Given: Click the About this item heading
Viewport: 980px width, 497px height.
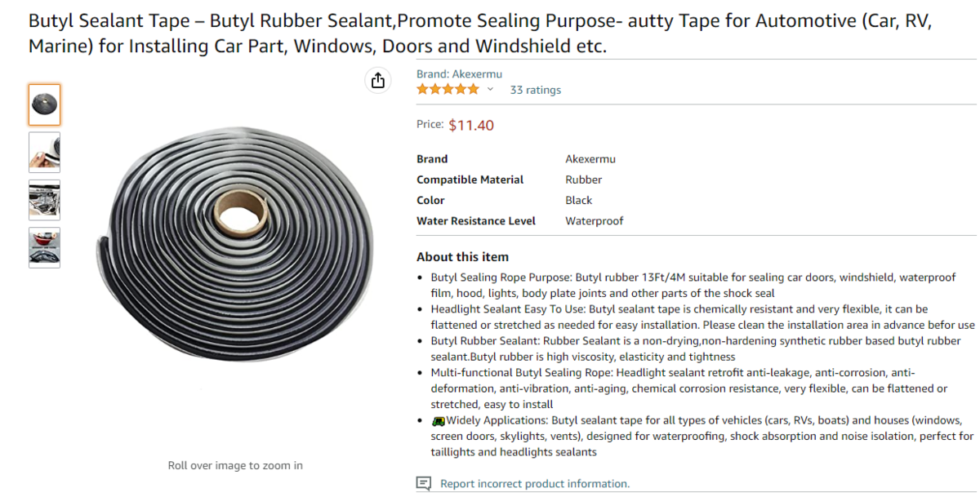Looking at the screenshot, I should pos(462,256).
